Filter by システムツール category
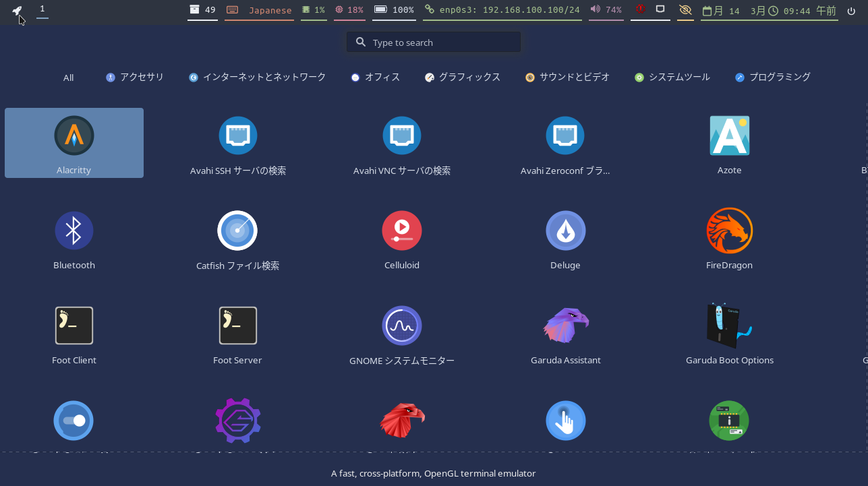 [672, 78]
